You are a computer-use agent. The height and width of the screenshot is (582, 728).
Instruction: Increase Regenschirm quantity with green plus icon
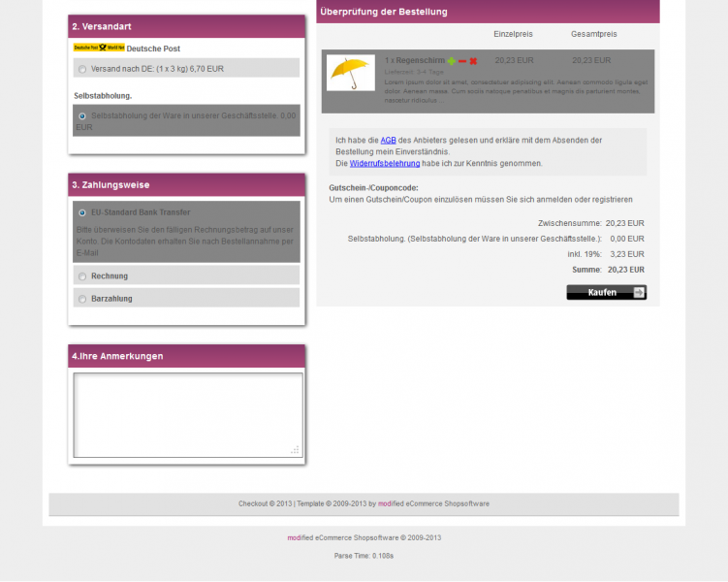click(451, 61)
